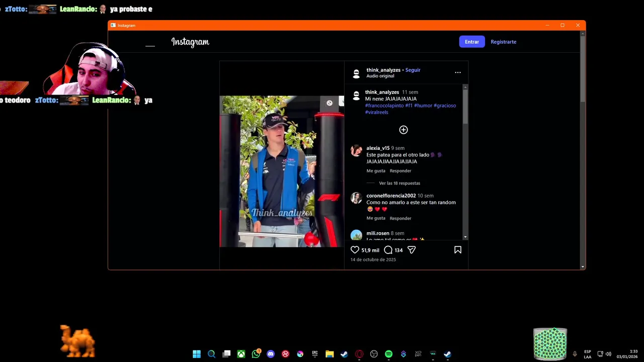Open the XP-Pen app from the taskbar

pos(418,354)
